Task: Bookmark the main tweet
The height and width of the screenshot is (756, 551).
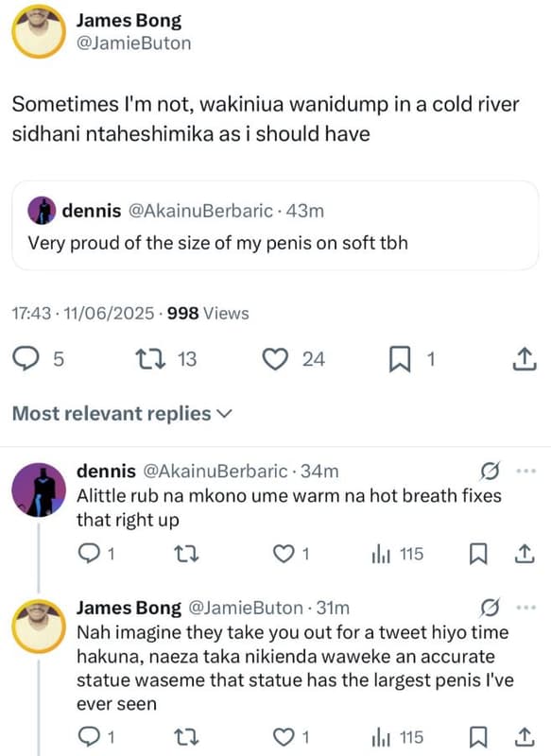Action: click(x=399, y=359)
